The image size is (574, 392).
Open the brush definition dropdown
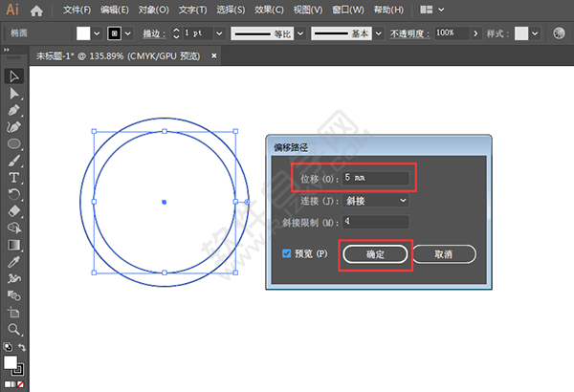(379, 33)
